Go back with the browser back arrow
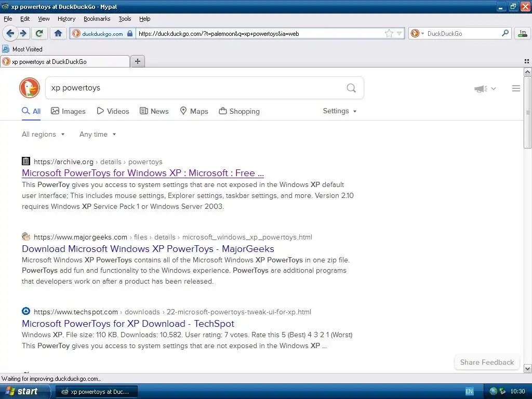This screenshot has height=399, width=532. 10,33
